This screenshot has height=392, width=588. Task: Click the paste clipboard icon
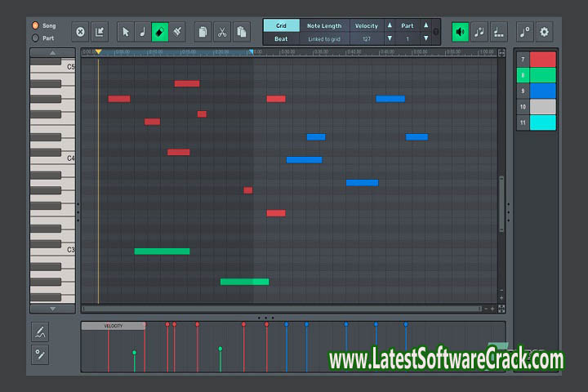(241, 32)
